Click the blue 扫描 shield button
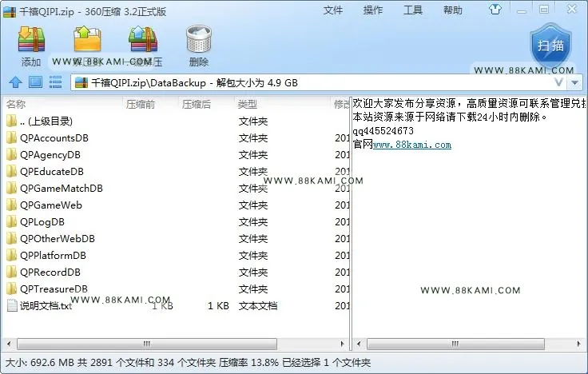Screen dimensions: 588x374 click(x=550, y=46)
